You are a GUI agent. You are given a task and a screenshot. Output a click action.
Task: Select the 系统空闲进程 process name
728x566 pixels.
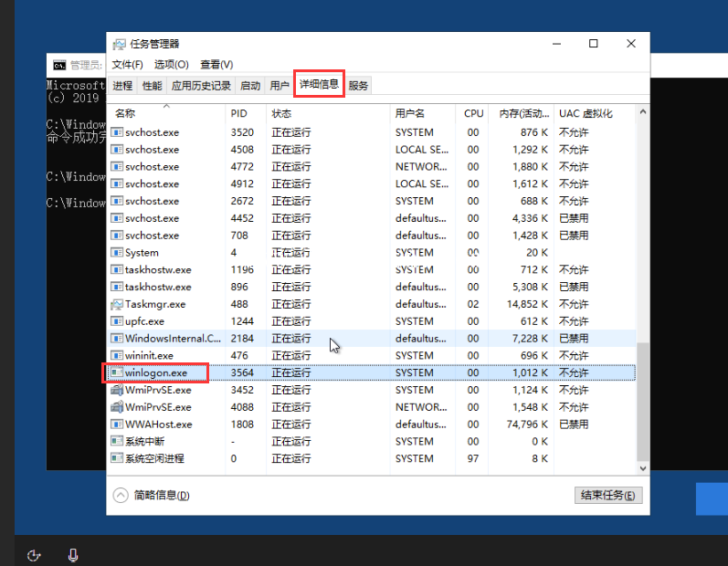(x=154, y=458)
